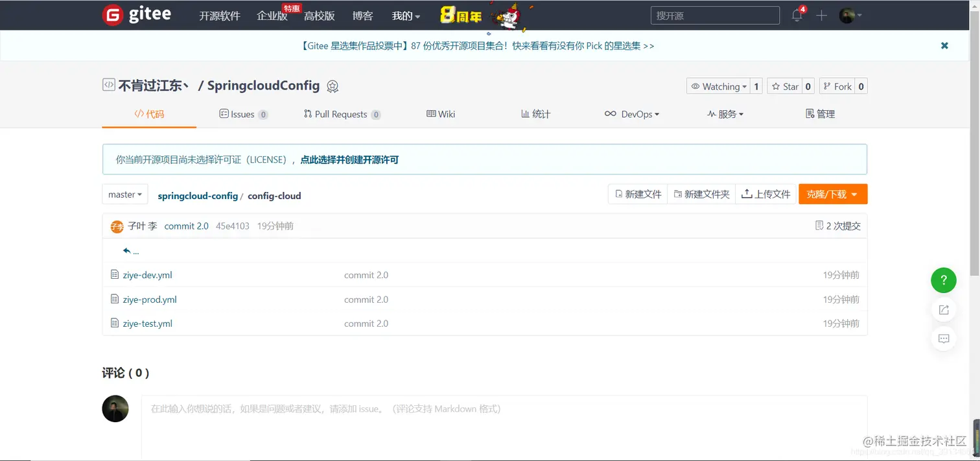Click the green help question button
Viewport: 980px width, 461px height.
click(x=944, y=280)
